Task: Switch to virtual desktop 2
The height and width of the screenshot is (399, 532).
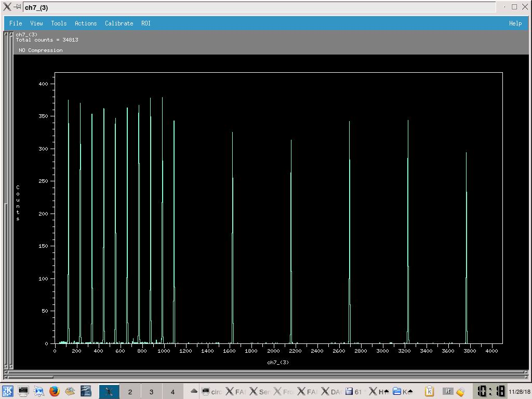Action: click(130, 392)
